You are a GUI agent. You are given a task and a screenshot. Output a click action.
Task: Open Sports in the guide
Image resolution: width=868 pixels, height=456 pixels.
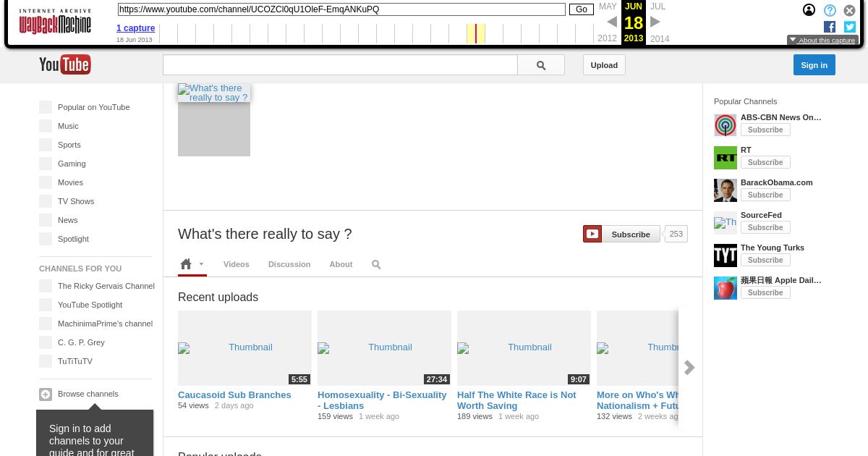point(69,145)
